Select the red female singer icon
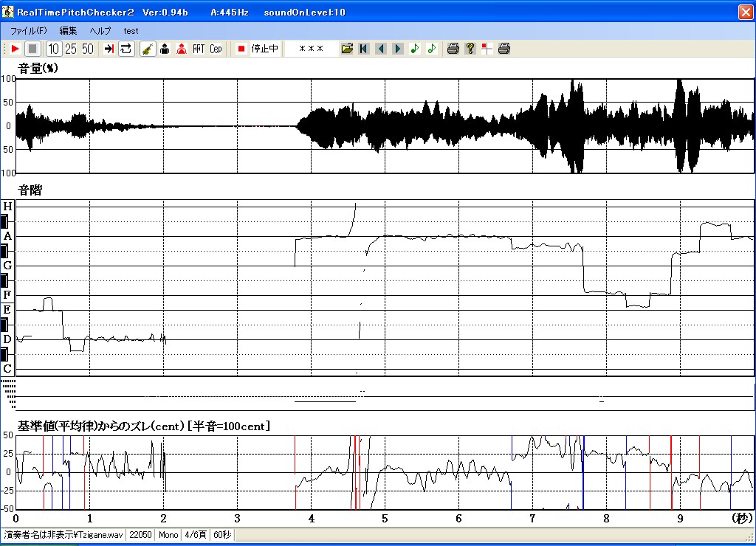The image size is (756, 546). click(182, 49)
